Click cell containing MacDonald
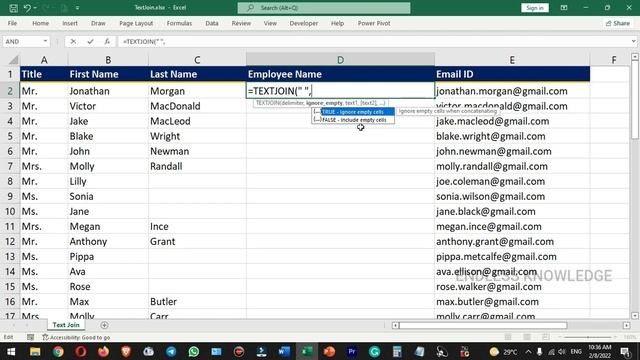640x360 pixels. tap(197, 106)
